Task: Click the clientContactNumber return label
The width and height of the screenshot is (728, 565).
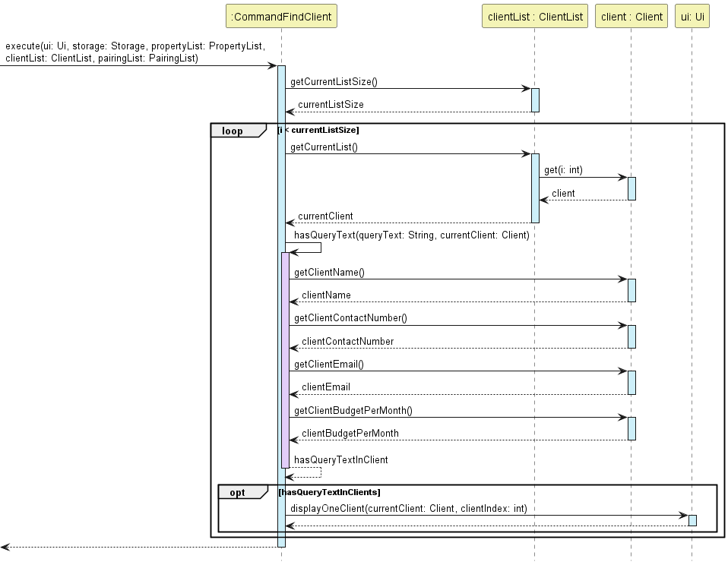Action: 348,342
